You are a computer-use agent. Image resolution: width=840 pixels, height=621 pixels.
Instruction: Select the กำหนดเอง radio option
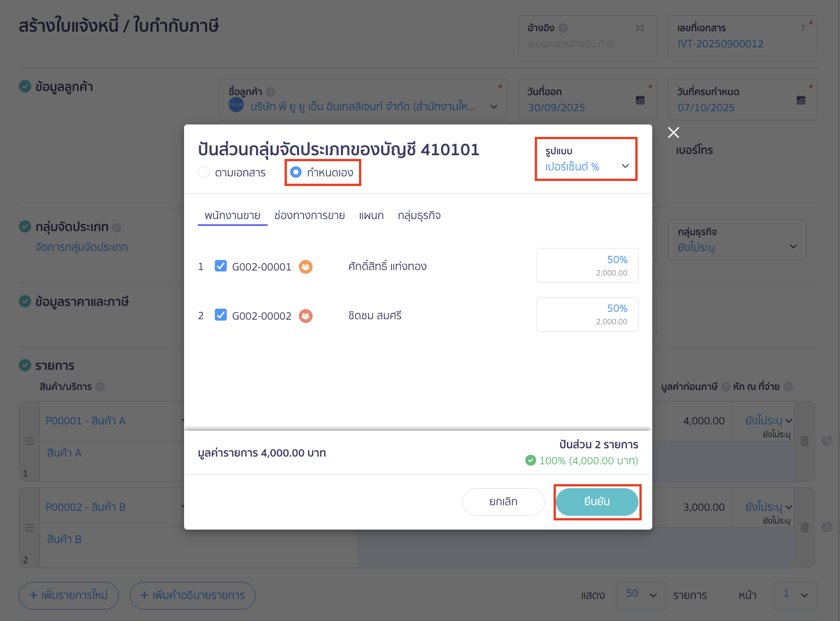tap(296, 172)
